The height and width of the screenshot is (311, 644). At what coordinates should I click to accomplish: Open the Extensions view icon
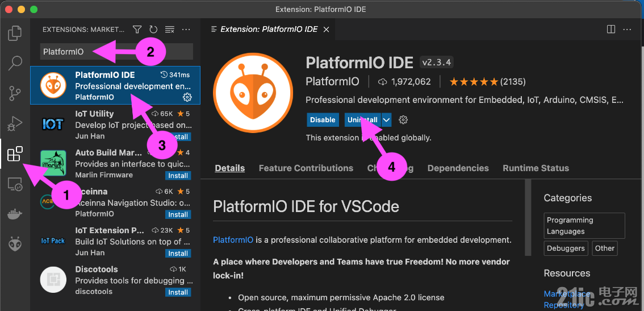(15, 154)
